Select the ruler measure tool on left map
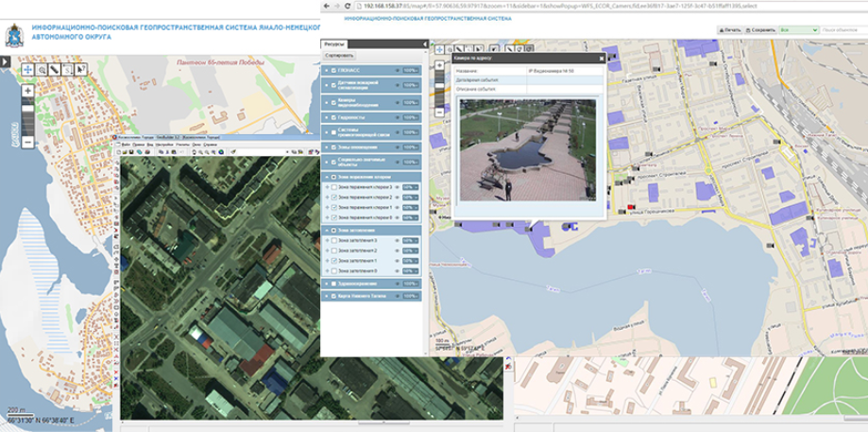868x432 pixels. click(x=55, y=69)
